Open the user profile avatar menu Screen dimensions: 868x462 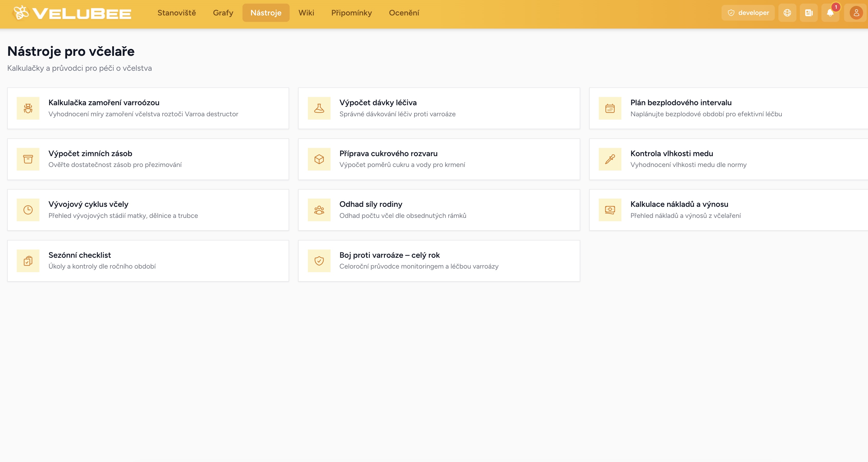coord(856,13)
